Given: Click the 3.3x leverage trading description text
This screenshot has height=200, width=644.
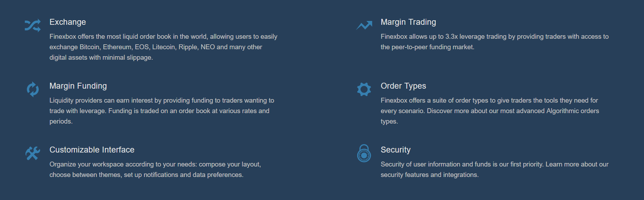Looking at the screenshot, I should (x=495, y=42).
